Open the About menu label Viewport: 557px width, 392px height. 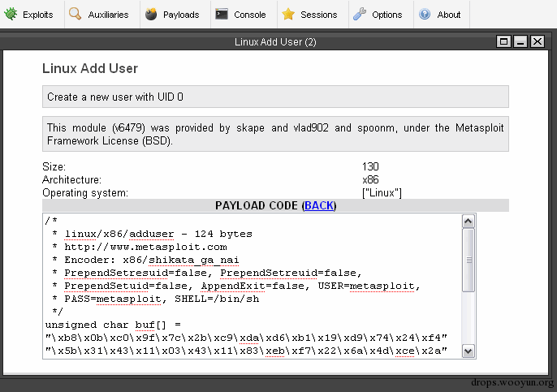click(x=449, y=15)
